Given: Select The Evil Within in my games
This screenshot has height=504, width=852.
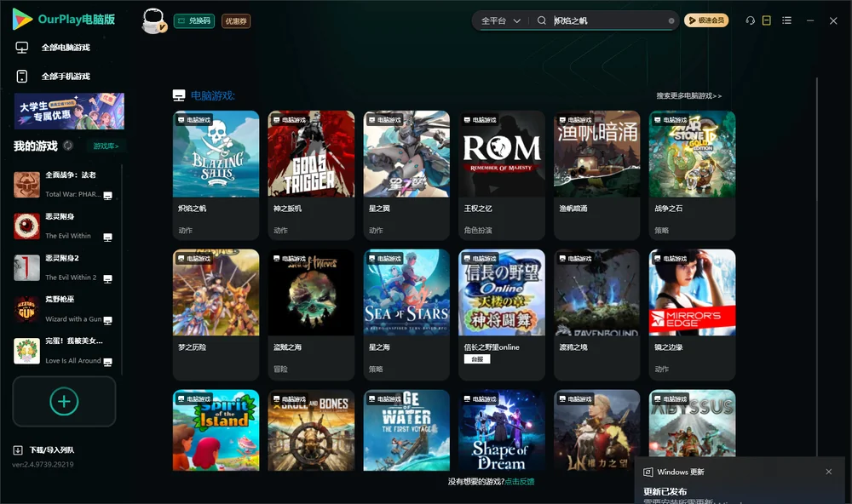Looking at the screenshot, I should [x=64, y=226].
